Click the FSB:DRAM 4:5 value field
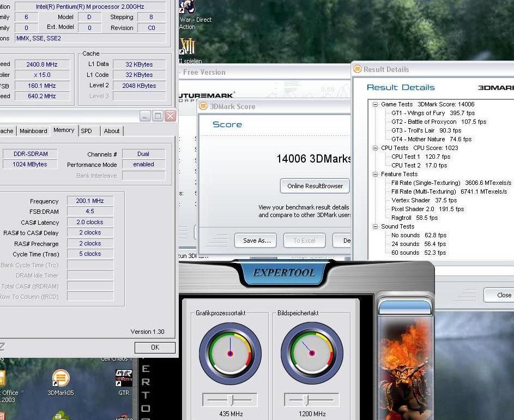Screen dimensions: 514x420 point(90,211)
